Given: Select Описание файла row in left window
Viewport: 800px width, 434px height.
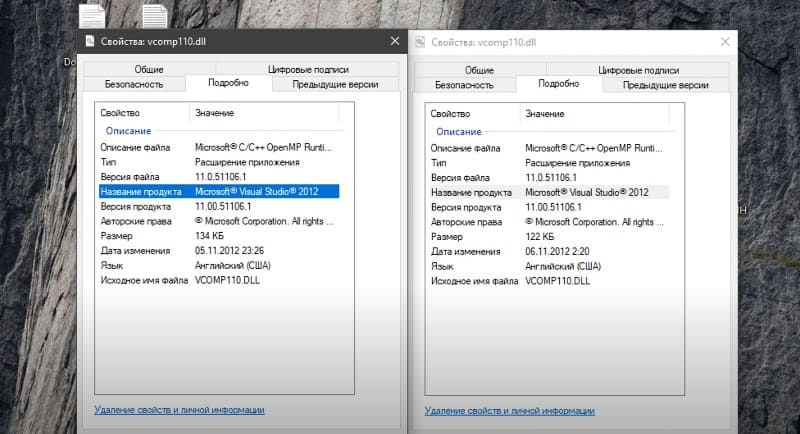Looking at the screenshot, I should [x=219, y=147].
